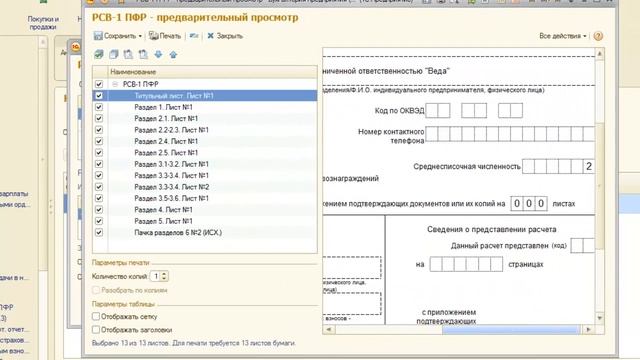Image resolution: width=640 pixels, height=360 pixels.
Task: Click the Среднесписочная численность cell with 2
Action: [x=589, y=166]
